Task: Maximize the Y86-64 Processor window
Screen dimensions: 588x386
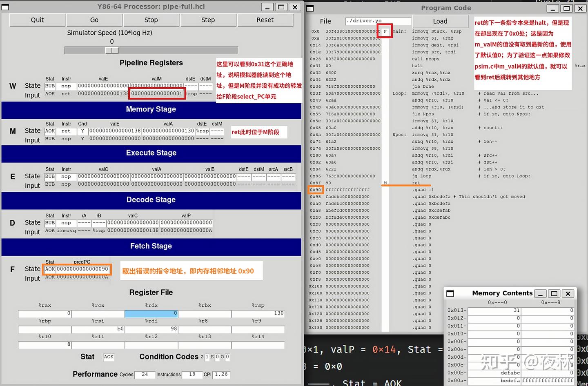Action: coord(281,7)
